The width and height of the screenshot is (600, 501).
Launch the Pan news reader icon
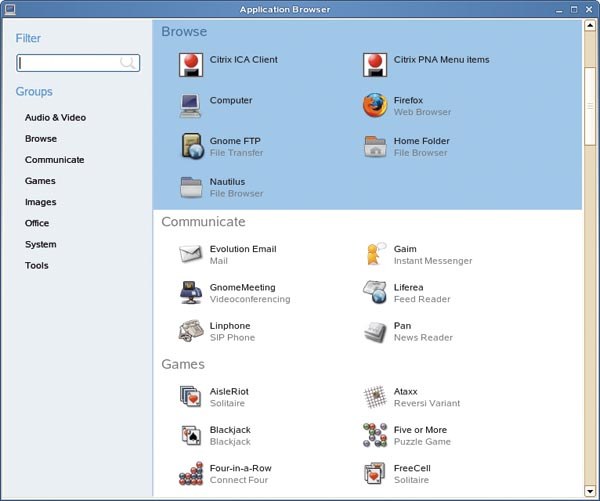375,331
